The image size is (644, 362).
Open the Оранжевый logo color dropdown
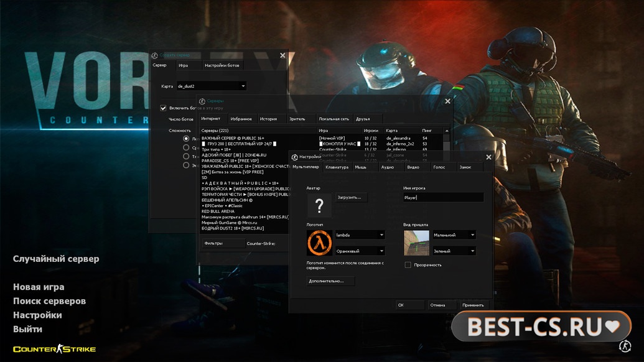pos(360,251)
